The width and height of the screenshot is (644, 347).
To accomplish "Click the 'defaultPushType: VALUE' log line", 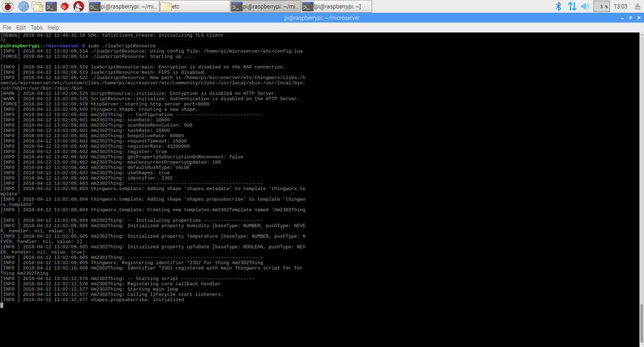I will point(95,167).
